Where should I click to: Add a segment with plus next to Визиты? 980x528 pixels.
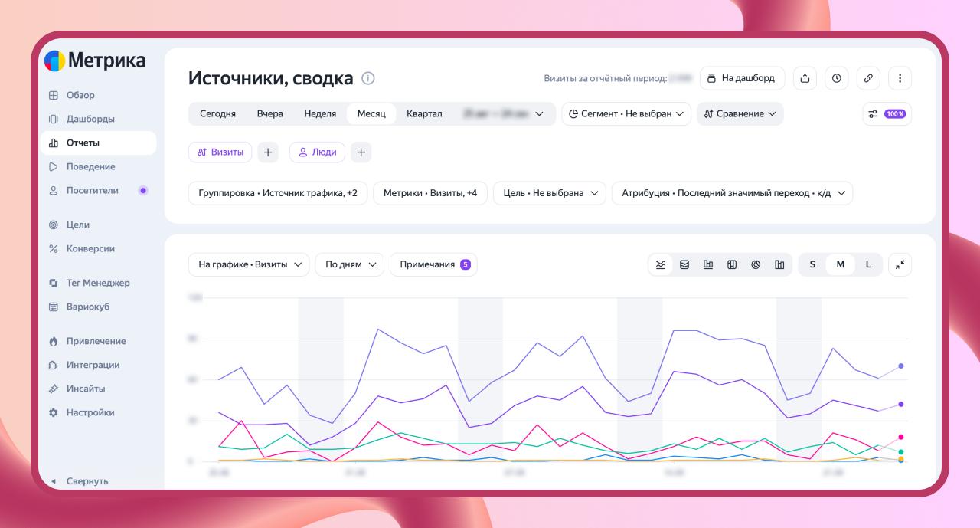(268, 152)
